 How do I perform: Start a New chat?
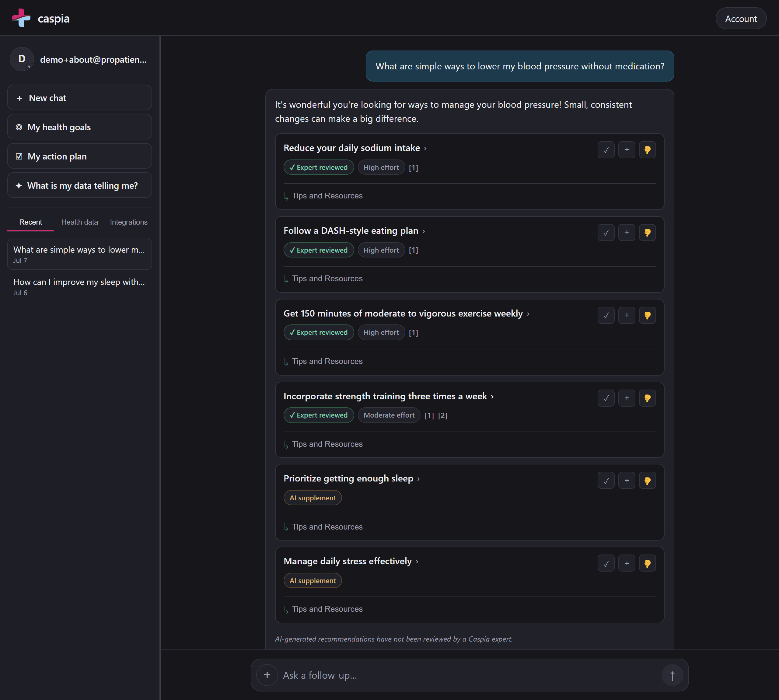click(x=80, y=98)
